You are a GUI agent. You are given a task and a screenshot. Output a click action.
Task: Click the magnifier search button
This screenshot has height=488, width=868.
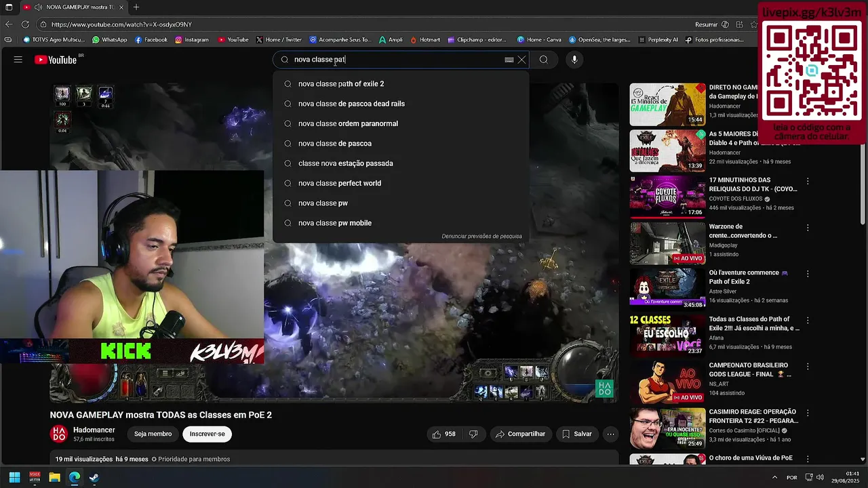click(x=544, y=60)
